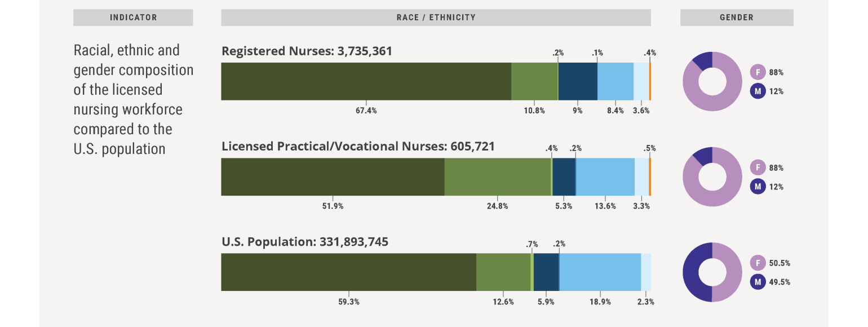Select the Indicator column header

pyautogui.click(x=133, y=17)
